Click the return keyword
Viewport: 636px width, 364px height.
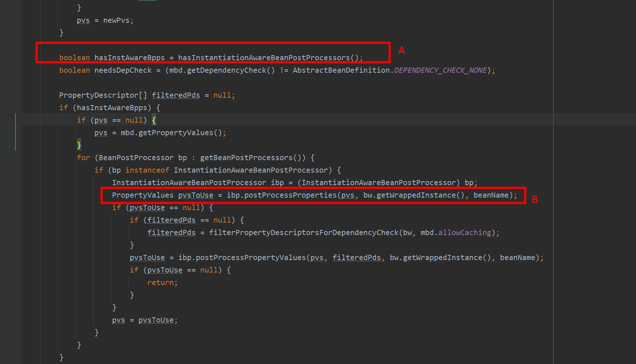pos(161,282)
